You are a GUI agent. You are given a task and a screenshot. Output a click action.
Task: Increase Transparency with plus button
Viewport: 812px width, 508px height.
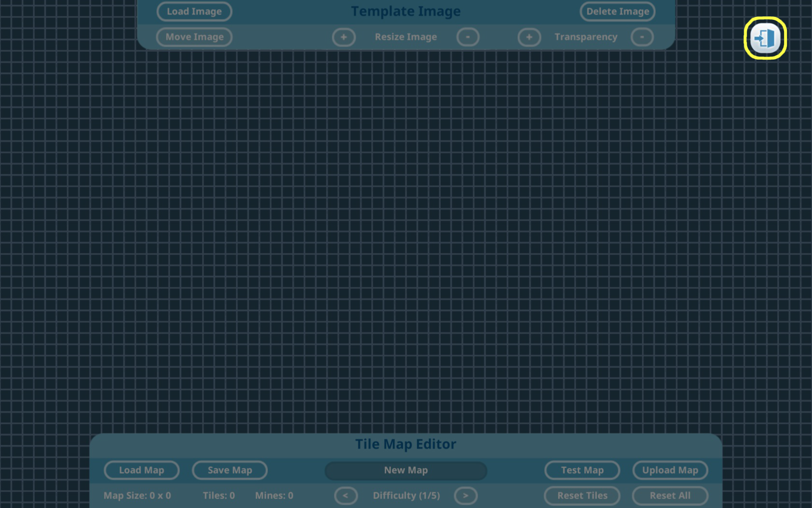tap(529, 37)
